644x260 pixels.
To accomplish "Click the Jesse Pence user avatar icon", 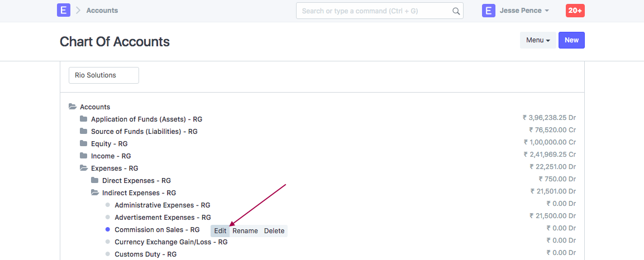I will pos(489,11).
